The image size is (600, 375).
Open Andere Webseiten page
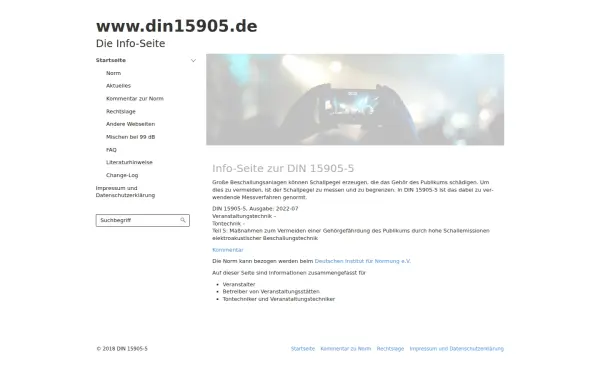(x=130, y=124)
